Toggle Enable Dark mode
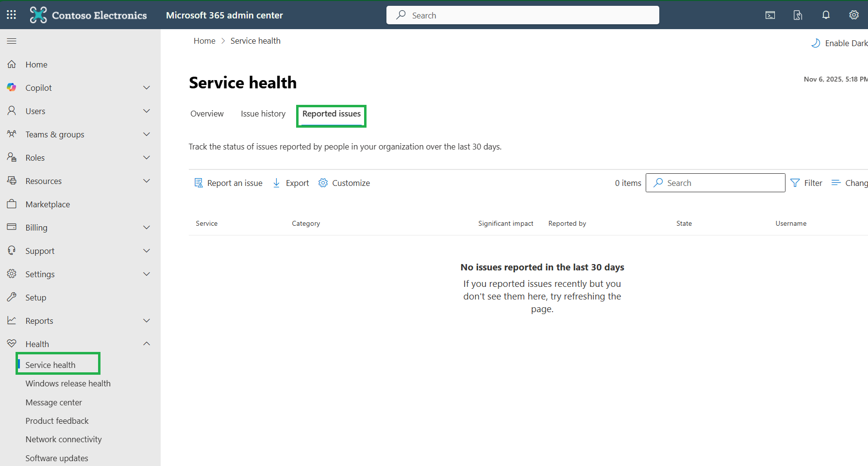 tap(839, 43)
